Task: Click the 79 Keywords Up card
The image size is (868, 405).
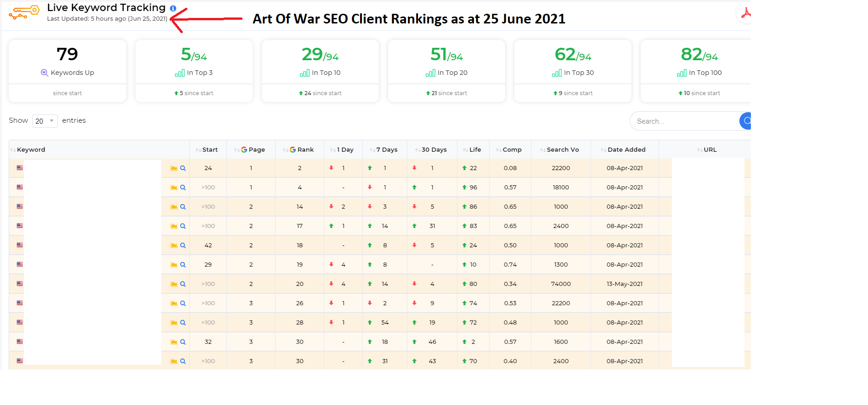Action: (x=68, y=71)
